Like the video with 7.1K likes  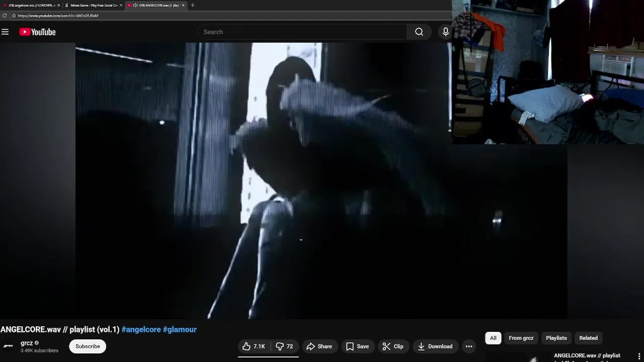click(x=254, y=346)
